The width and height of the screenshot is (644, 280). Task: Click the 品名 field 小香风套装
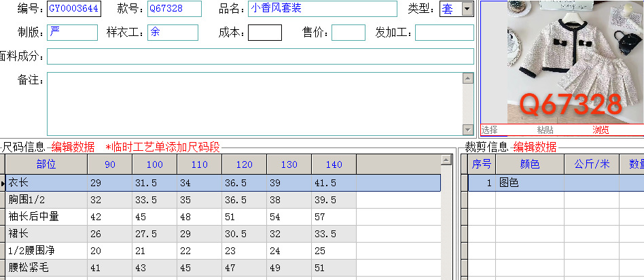(x=323, y=9)
